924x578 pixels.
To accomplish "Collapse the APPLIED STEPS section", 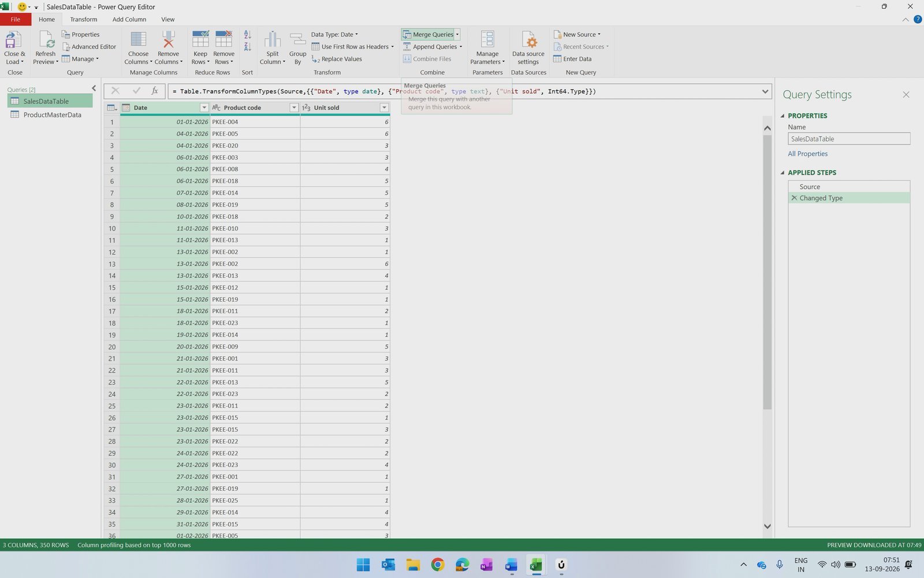I will click(783, 173).
